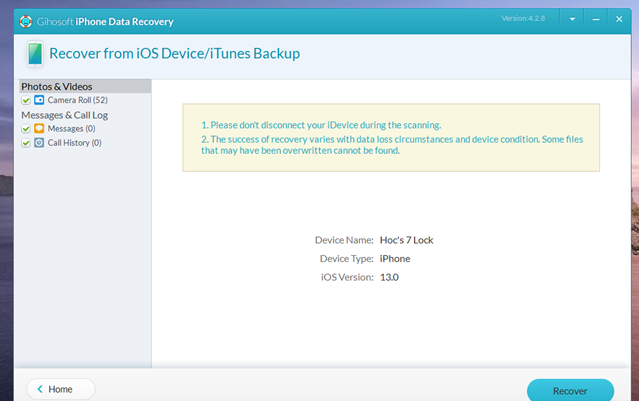Screen dimensions: 639x401
Task: Uncheck the Call History checkbox
Action: coord(26,143)
